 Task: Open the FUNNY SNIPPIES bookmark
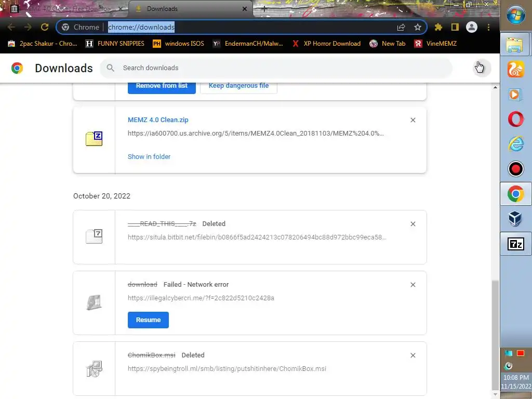click(115, 44)
